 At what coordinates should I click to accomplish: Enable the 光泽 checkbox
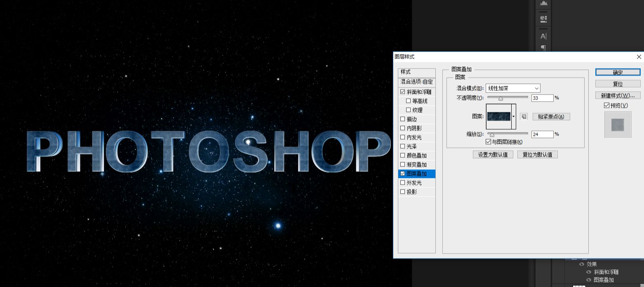tap(403, 147)
